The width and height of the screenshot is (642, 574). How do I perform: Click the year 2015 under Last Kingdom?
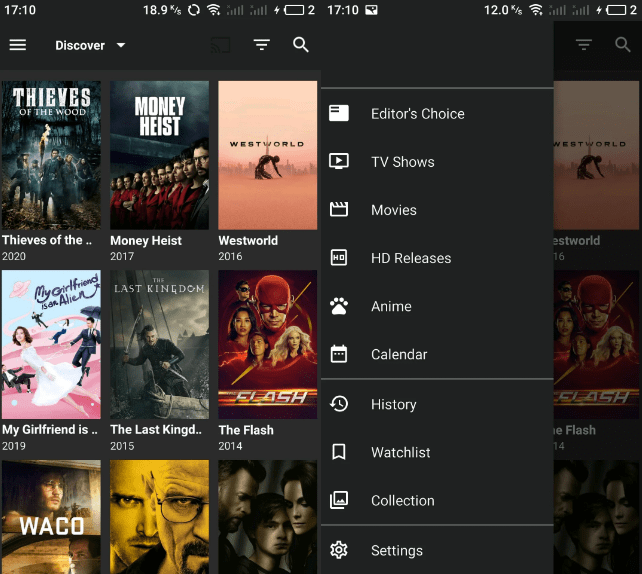[122, 446]
